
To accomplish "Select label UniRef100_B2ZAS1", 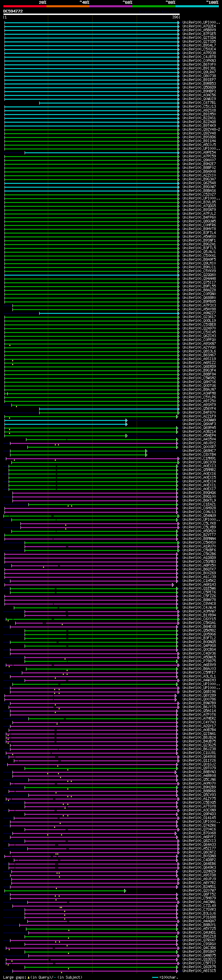I will (x=199, y=118).
